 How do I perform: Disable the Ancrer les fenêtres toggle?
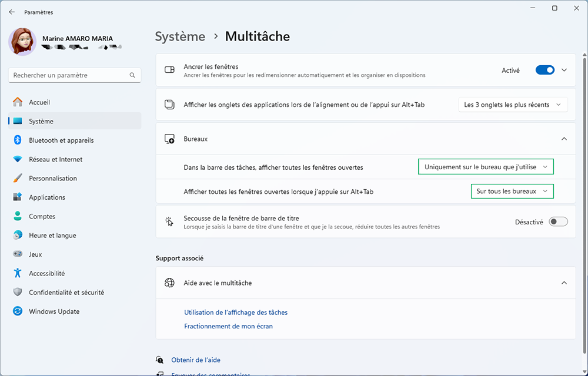[x=545, y=70]
